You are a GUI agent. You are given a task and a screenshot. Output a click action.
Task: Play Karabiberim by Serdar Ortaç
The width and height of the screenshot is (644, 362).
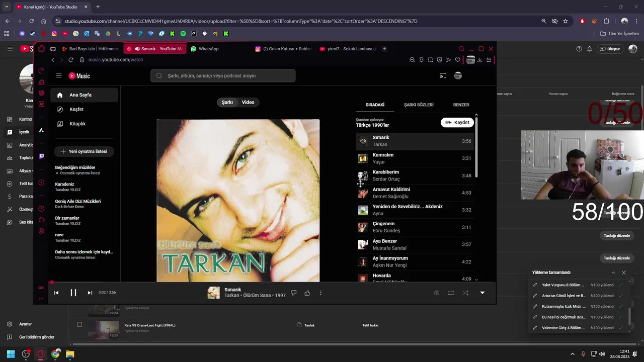click(415, 175)
